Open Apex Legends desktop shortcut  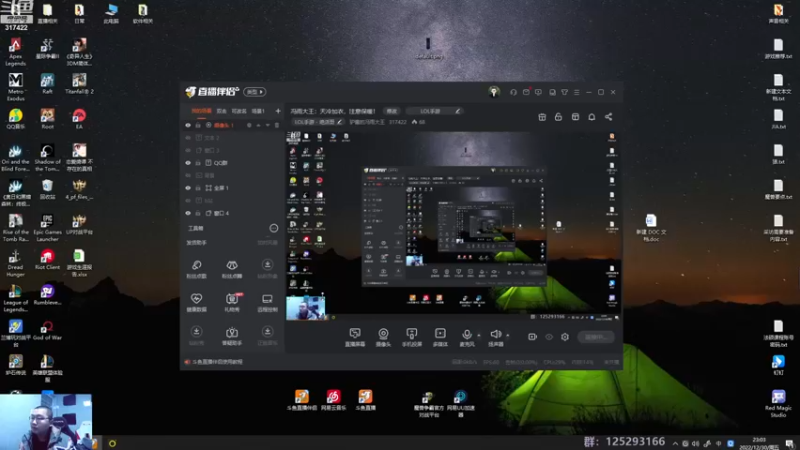[15, 53]
